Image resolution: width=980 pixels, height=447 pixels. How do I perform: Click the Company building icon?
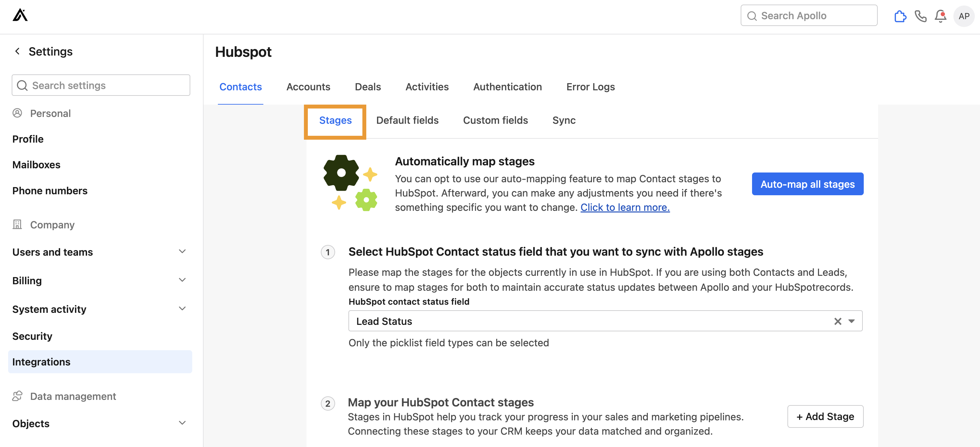pyautogui.click(x=17, y=224)
